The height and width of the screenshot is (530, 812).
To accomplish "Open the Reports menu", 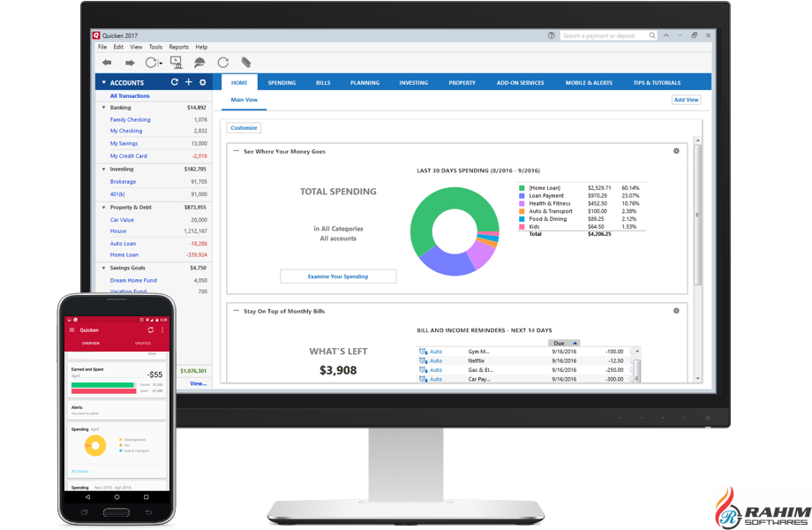I will [178, 47].
